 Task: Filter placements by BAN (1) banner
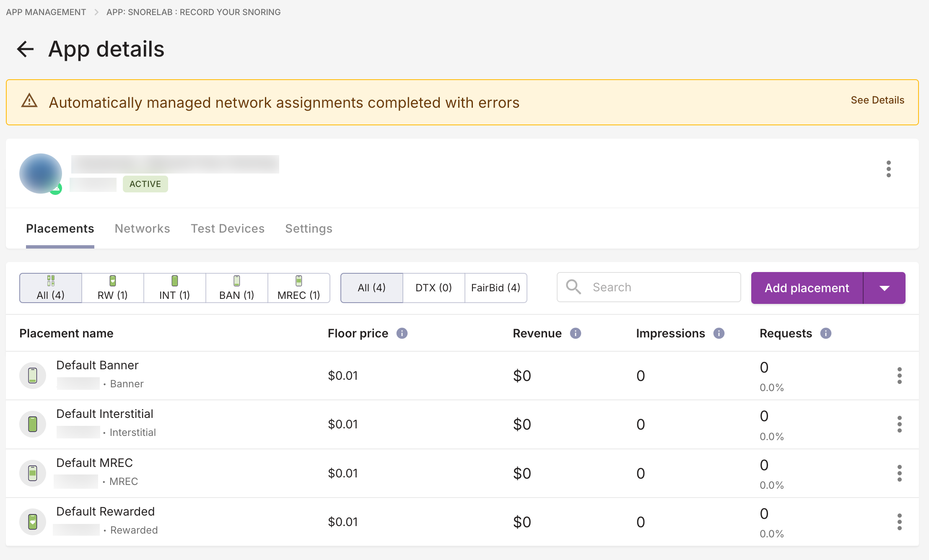click(237, 288)
